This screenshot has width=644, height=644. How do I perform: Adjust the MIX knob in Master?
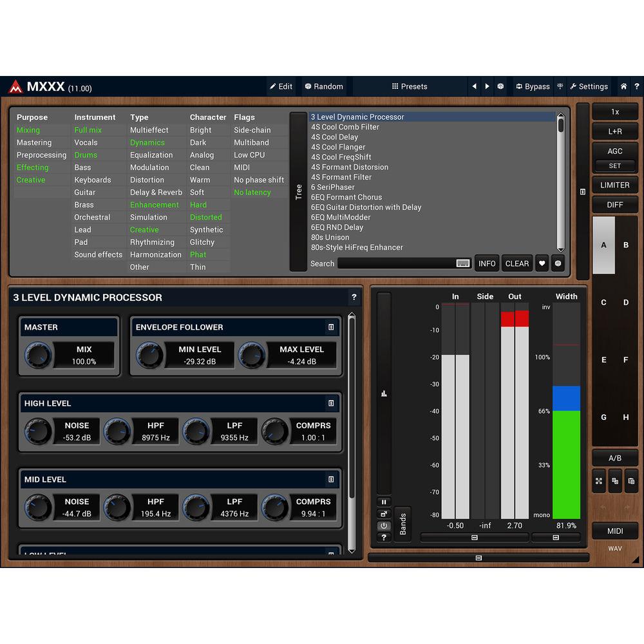point(37,355)
